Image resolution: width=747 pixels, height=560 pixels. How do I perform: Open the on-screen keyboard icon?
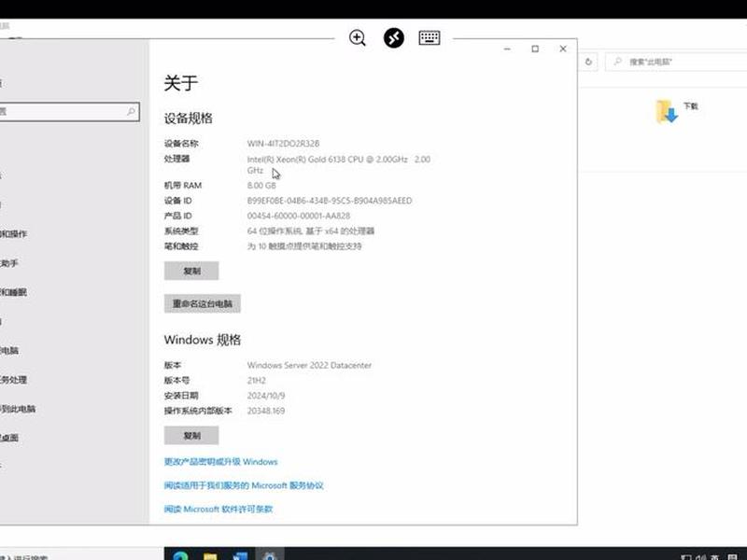point(430,37)
